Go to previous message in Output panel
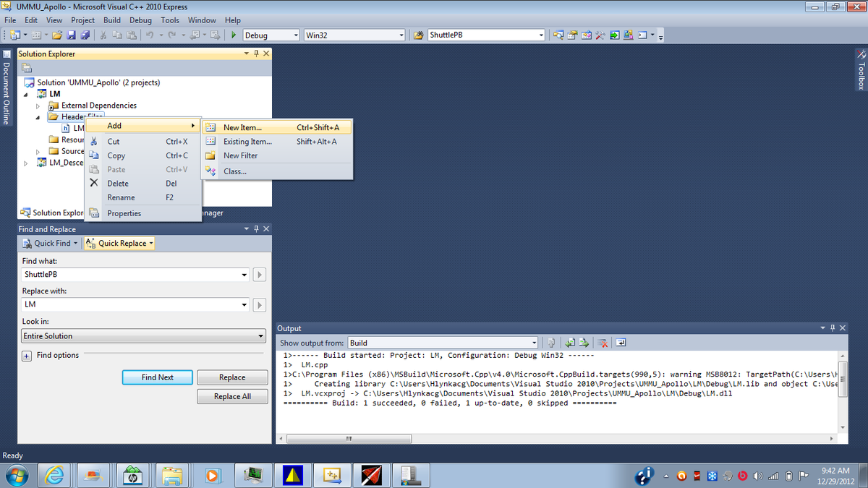 [570, 343]
